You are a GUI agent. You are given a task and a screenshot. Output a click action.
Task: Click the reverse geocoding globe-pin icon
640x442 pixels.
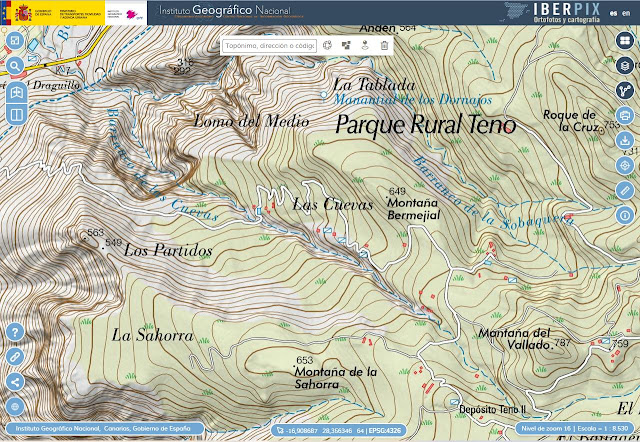point(327,45)
